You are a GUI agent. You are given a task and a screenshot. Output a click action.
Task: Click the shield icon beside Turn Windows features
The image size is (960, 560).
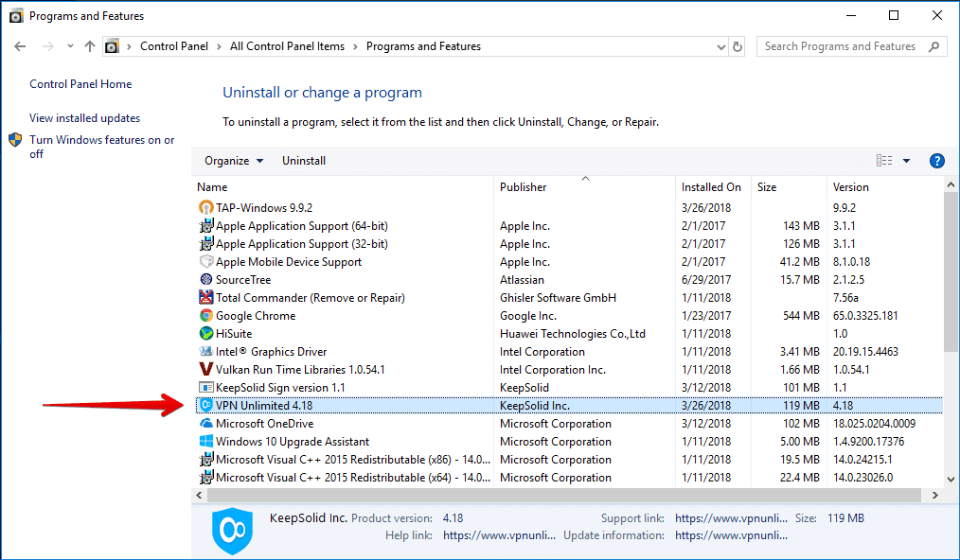click(x=15, y=139)
